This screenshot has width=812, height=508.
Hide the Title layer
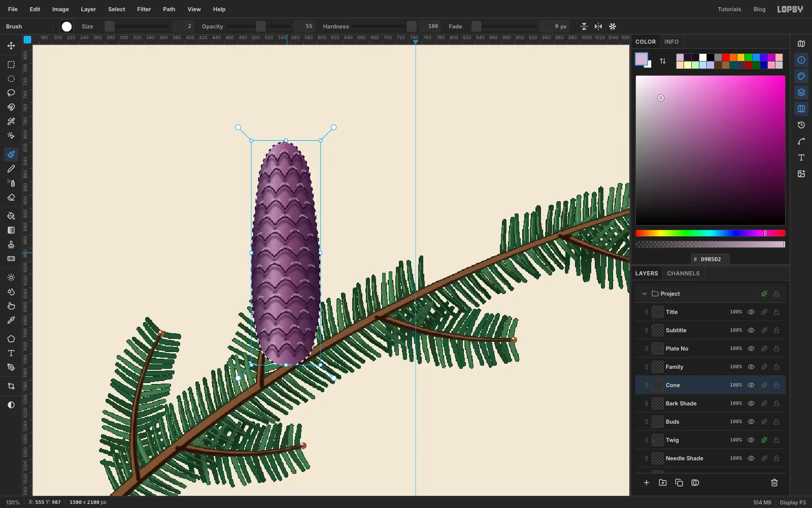pyautogui.click(x=751, y=312)
